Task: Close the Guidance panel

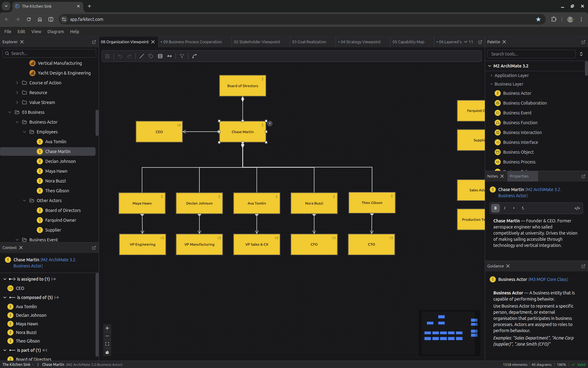Action: pos(508,266)
